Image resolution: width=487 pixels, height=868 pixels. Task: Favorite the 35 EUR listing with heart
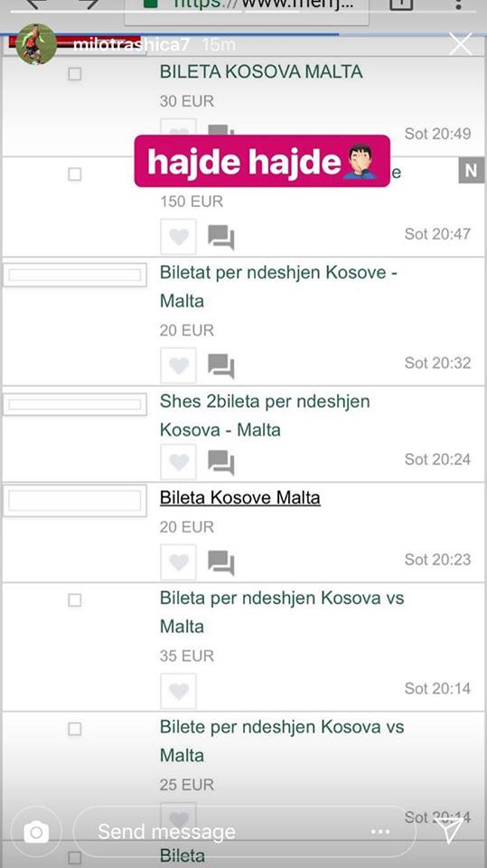coord(178,691)
